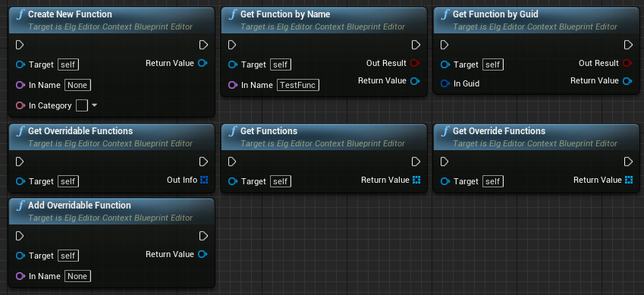Click the In Category pin on Create New Function
This screenshot has width=644, height=295.
(x=20, y=105)
